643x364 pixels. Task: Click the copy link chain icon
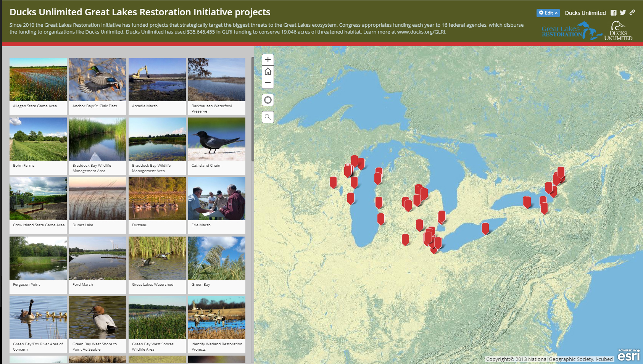click(x=632, y=13)
